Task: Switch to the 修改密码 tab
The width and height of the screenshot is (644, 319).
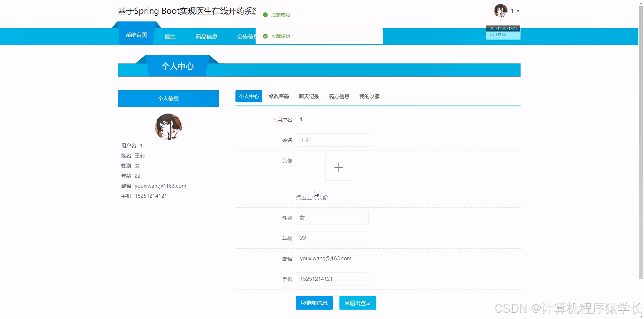Action: (279, 96)
